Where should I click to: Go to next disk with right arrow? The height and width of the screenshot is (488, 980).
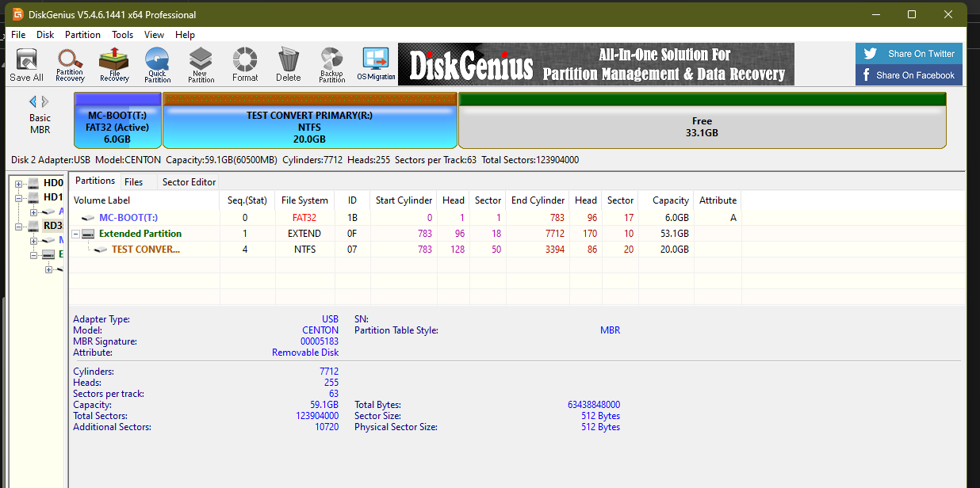(x=45, y=101)
